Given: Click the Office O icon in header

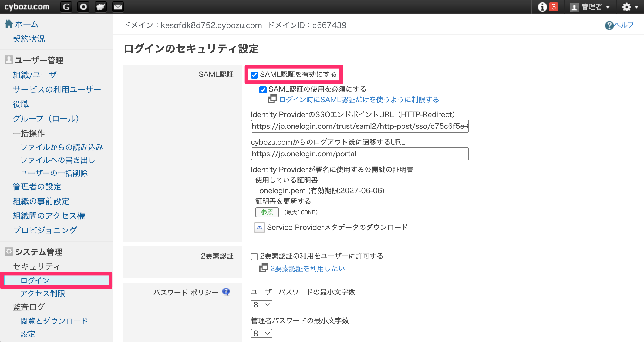Looking at the screenshot, I should click(83, 7).
